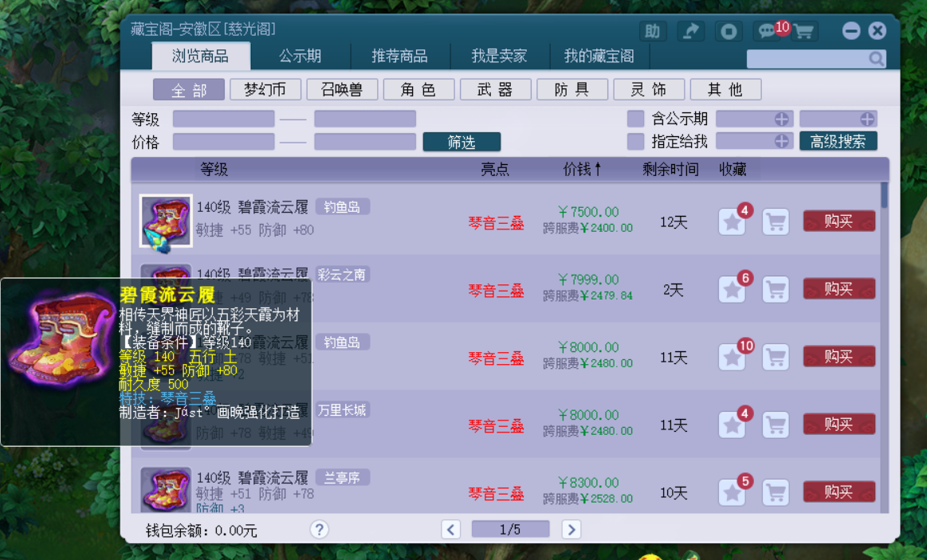Go to previous page arrow
Screen dimensions: 927x560
[451, 529]
